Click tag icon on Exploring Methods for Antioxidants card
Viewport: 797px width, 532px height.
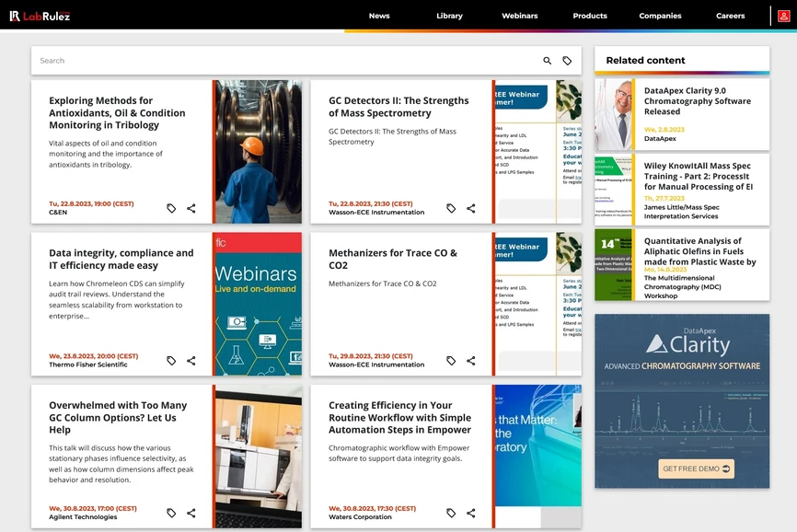[x=171, y=208]
